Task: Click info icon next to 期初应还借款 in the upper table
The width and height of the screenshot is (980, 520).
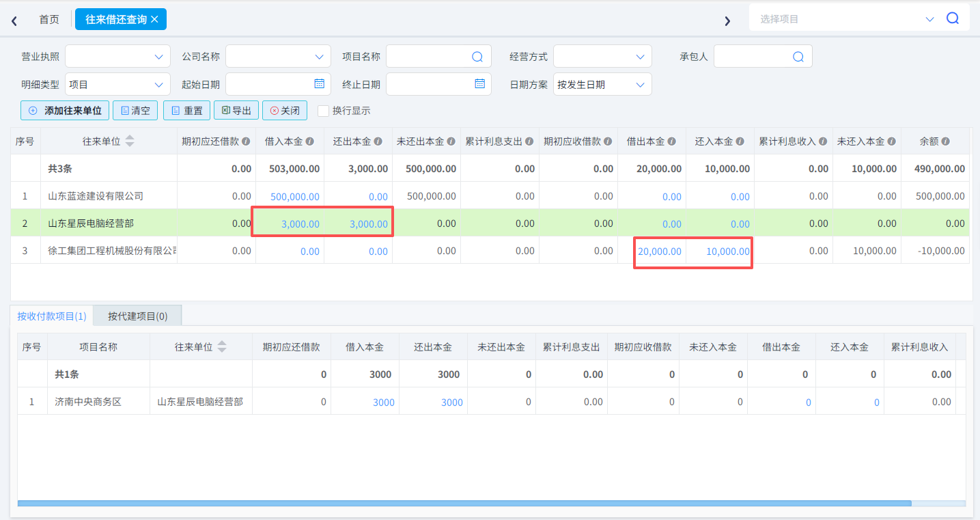Action: (246, 141)
